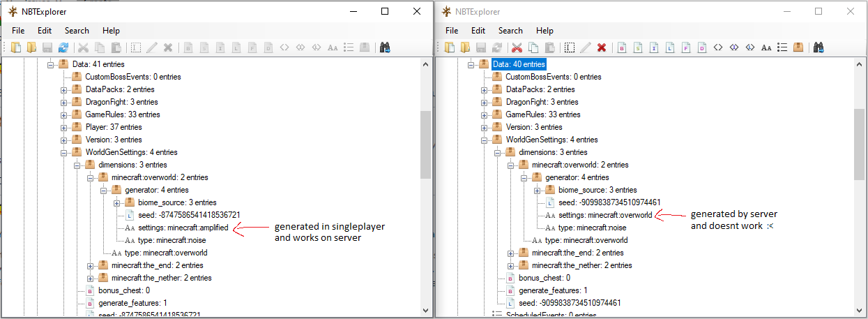
Task: Click Open Folder icon in left window toolbar
Action: pyautogui.click(x=31, y=47)
